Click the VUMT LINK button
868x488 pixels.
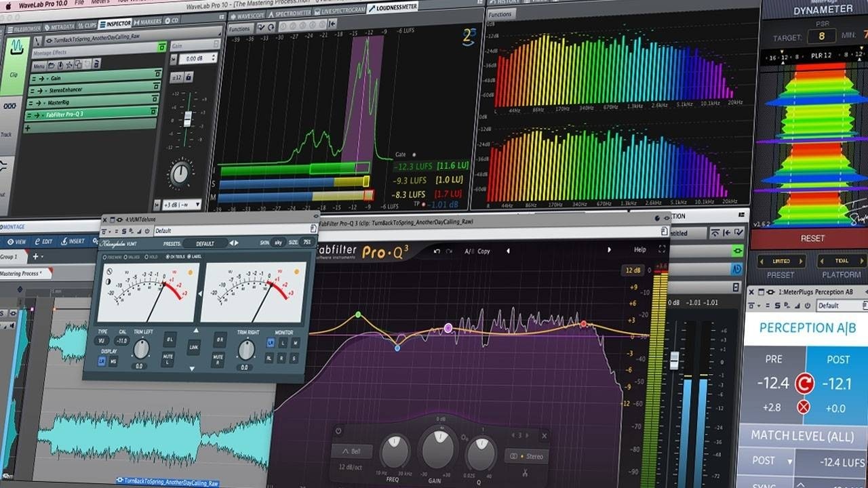pyautogui.click(x=194, y=347)
